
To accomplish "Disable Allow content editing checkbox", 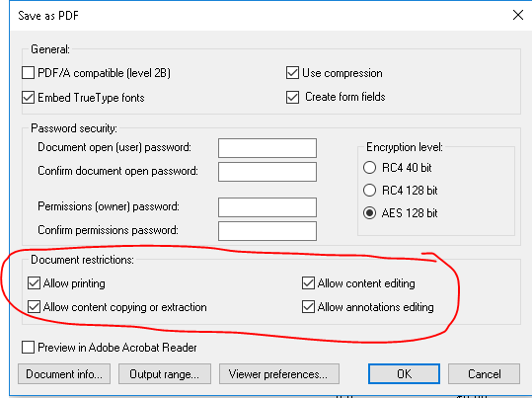I will [x=308, y=283].
